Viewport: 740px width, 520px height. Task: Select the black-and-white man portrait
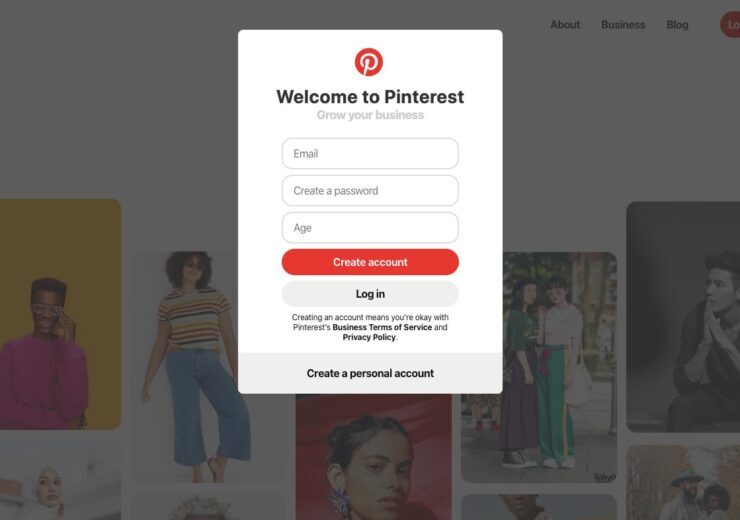[x=683, y=317]
